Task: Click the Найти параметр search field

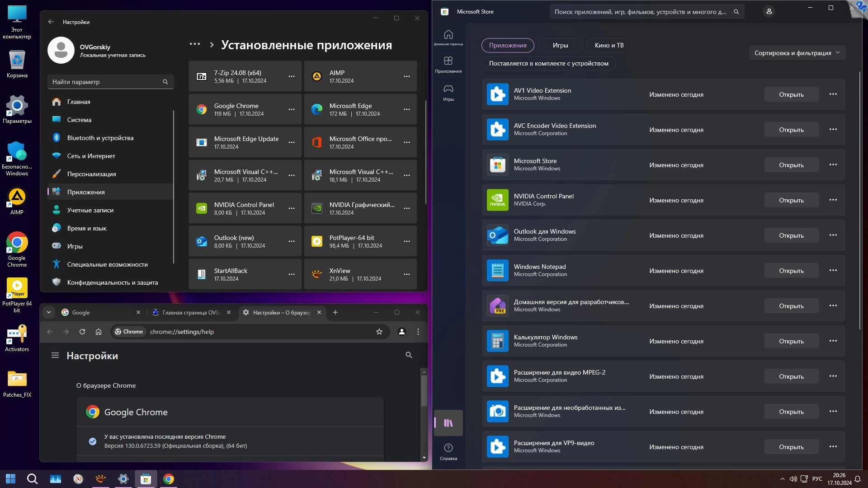Action: tap(107, 82)
